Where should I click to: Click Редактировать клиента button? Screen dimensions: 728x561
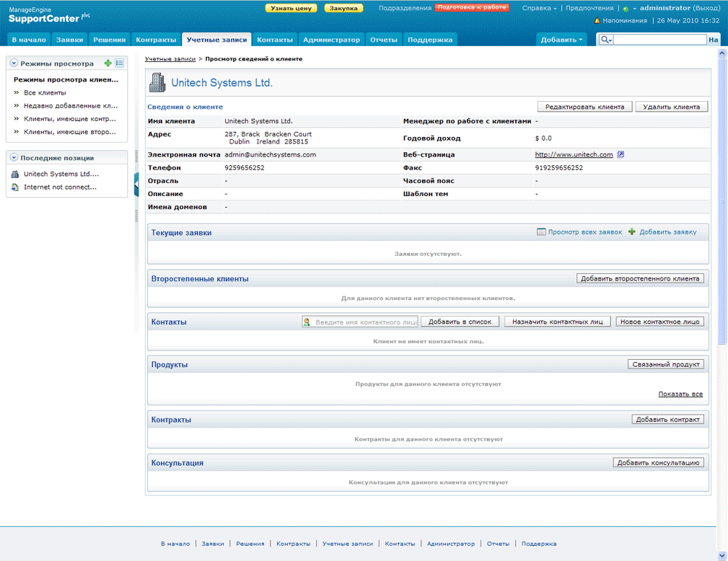pos(584,107)
